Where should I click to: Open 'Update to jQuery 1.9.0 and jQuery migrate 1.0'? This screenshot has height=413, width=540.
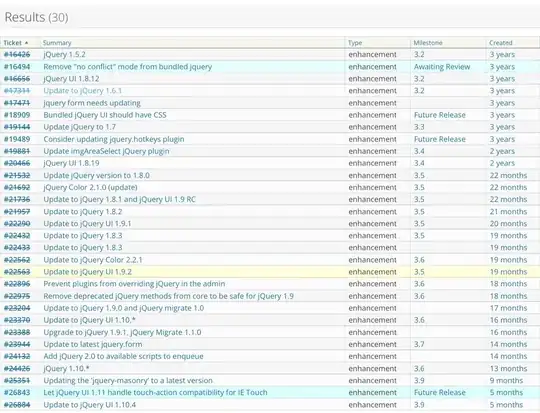124,308
